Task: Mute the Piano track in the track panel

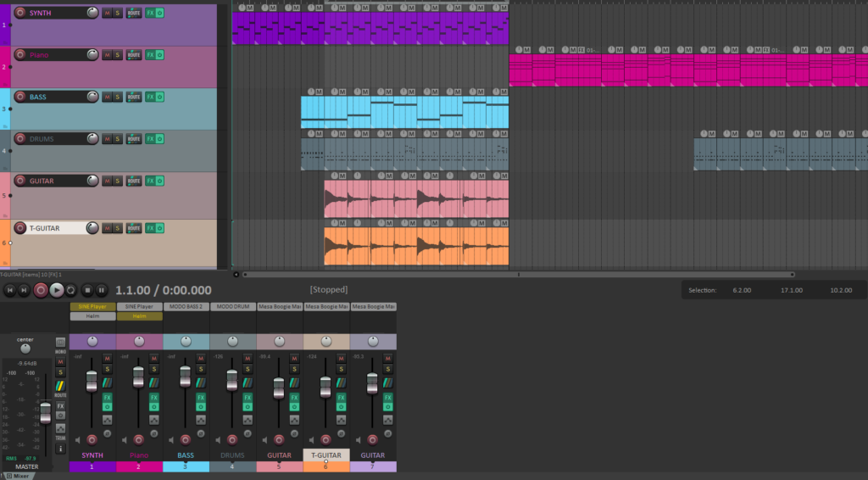Action: [x=107, y=55]
